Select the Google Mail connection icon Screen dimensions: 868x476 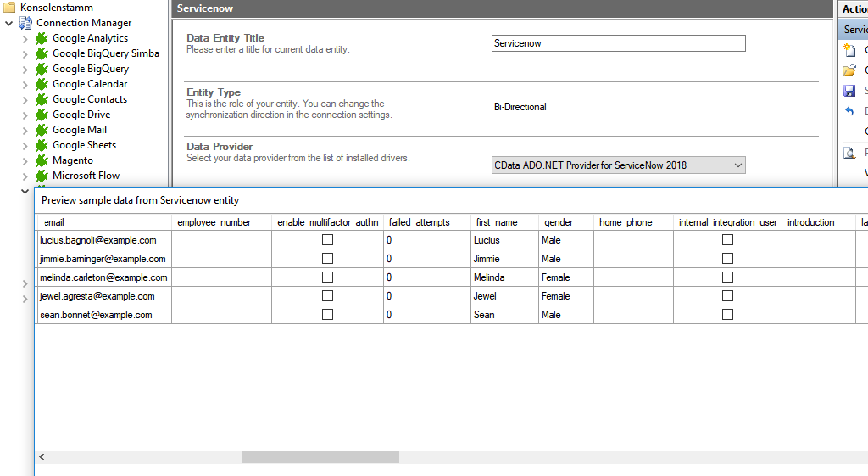42,130
